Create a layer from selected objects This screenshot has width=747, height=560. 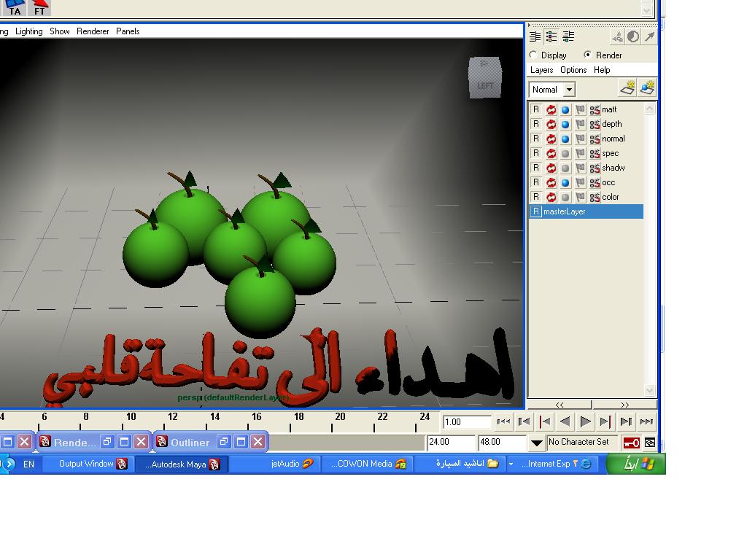point(647,88)
